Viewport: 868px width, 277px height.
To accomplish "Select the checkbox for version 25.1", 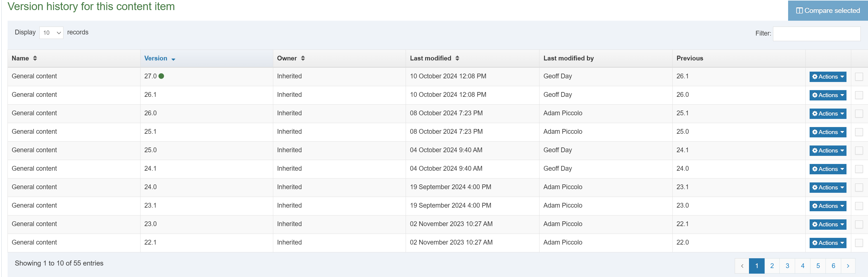I will pos(859,132).
